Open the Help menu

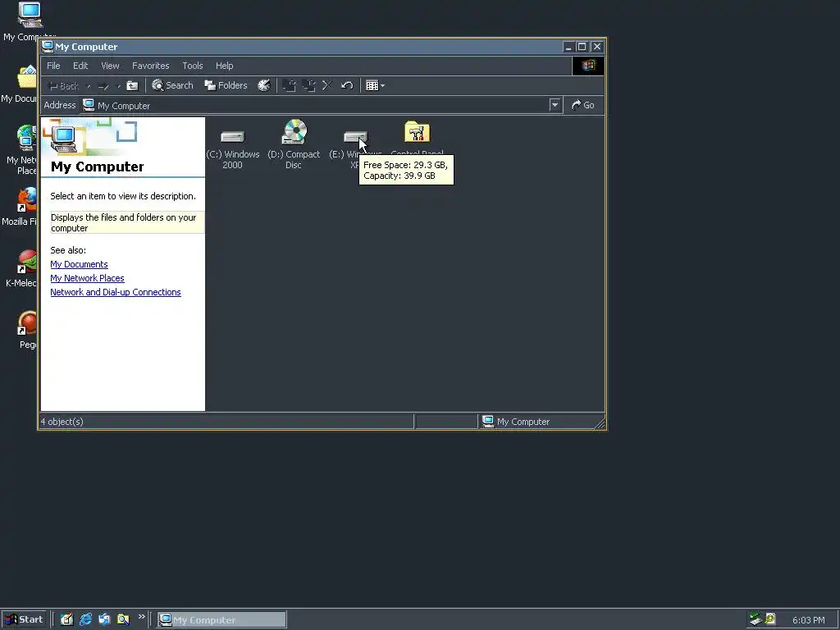tap(225, 66)
